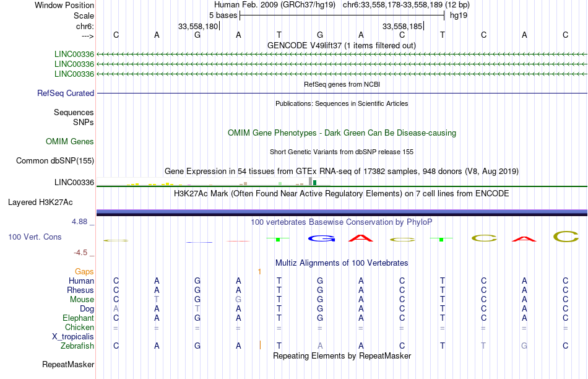Select the Rhesus species label

pos(80,290)
